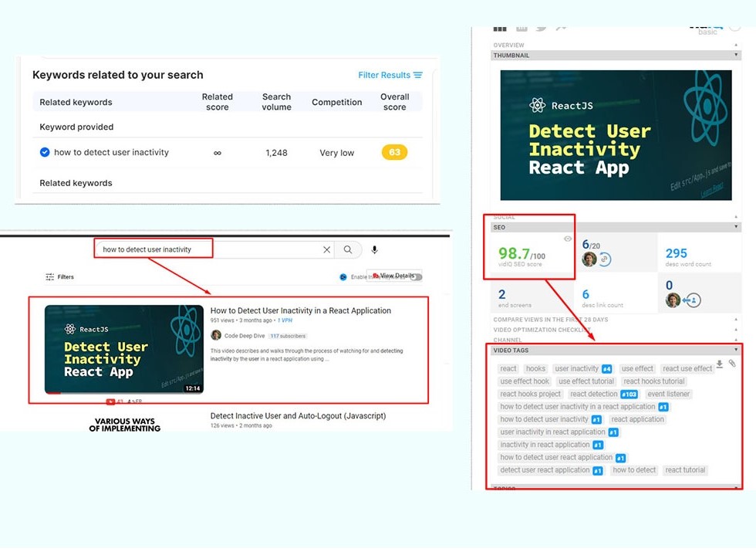The image size is (756, 552).
Task: Click the 'Various Ways of Implementing' thumbnail
Action: pos(124,424)
